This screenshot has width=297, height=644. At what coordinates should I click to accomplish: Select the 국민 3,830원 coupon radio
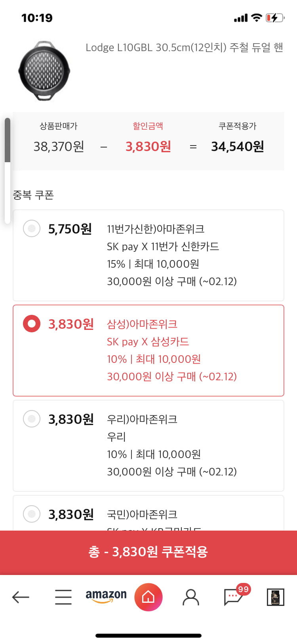[32, 514]
